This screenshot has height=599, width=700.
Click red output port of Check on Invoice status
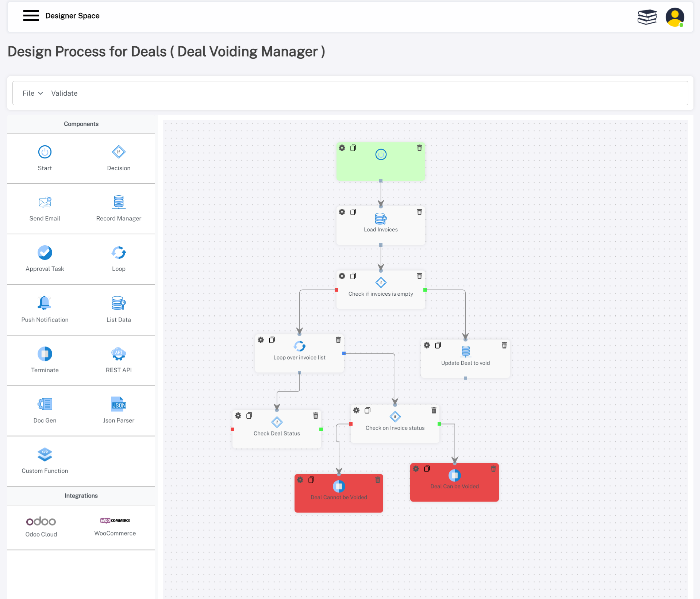[351, 424]
